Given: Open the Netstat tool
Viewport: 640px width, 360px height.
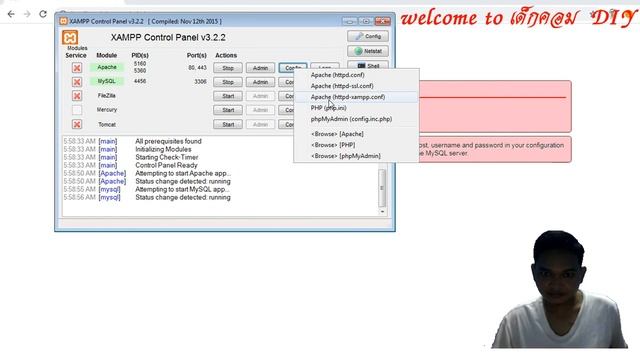Looking at the screenshot, I should click(x=368, y=51).
